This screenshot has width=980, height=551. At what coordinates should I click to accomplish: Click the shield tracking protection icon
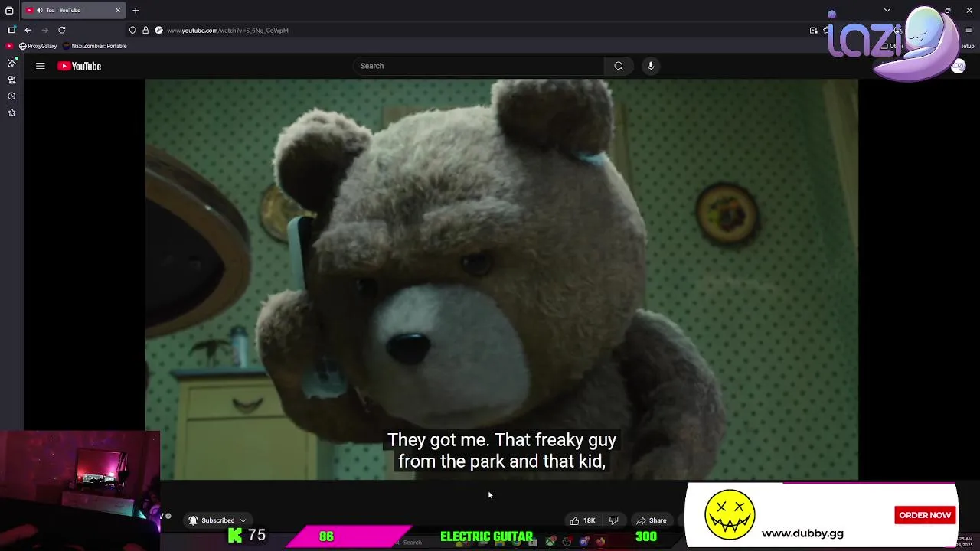132,30
